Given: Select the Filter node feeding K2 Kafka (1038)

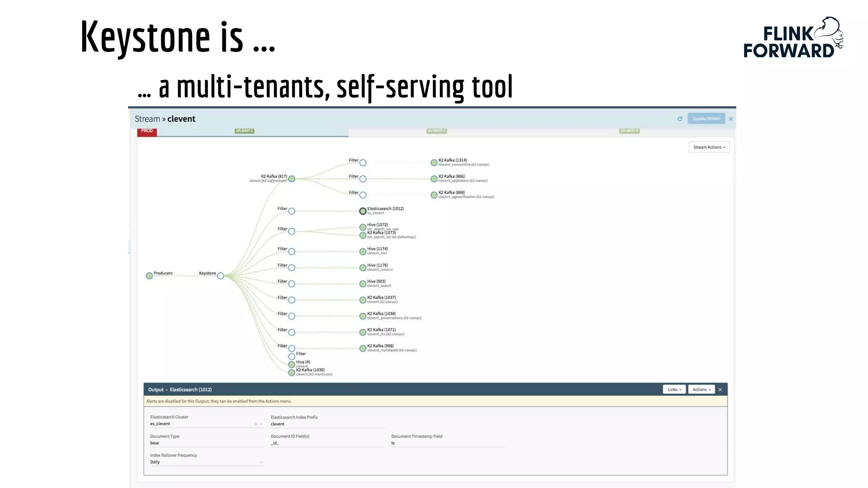Looking at the screenshot, I should (x=292, y=316).
